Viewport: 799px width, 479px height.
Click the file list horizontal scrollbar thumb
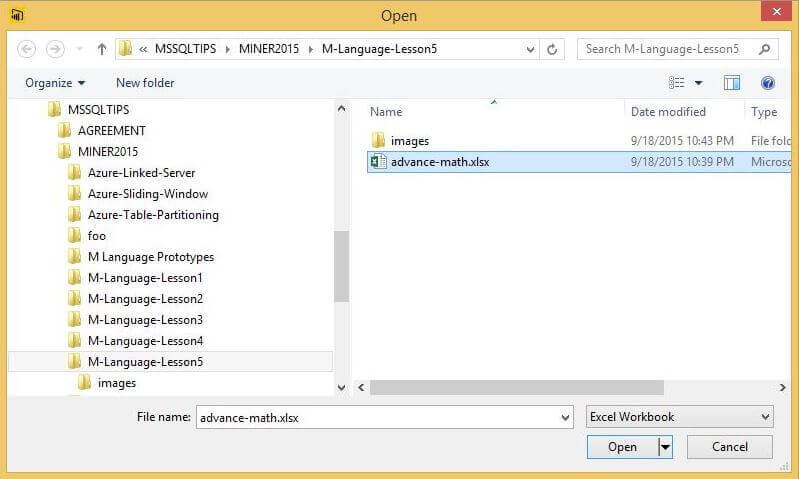[x=517, y=387]
